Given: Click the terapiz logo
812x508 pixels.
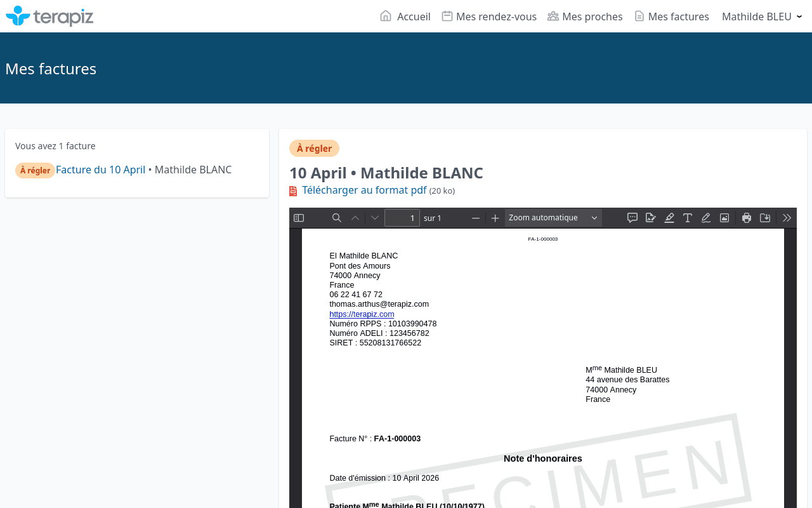Looking at the screenshot, I should [49, 16].
